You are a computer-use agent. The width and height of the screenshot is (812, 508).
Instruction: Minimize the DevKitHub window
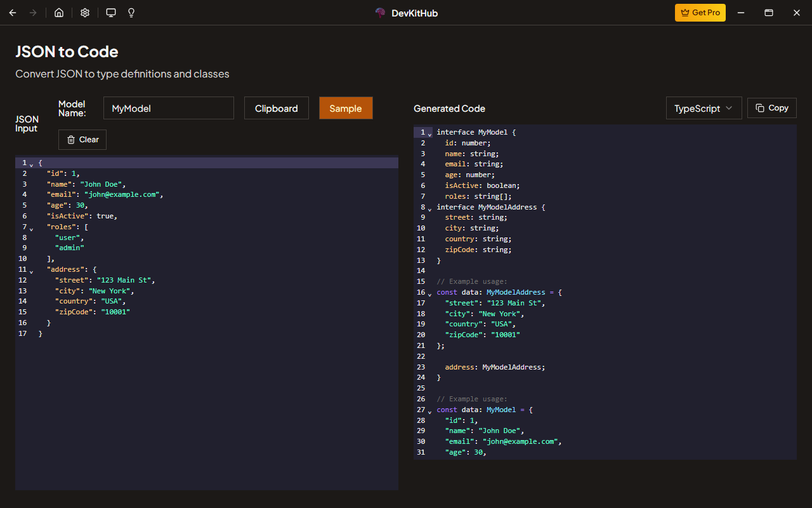(740, 13)
